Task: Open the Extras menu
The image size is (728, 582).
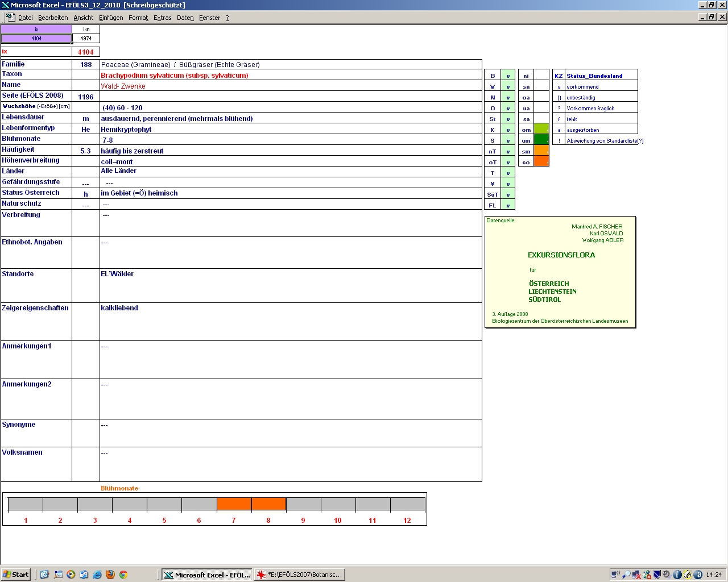Action: pos(162,18)
